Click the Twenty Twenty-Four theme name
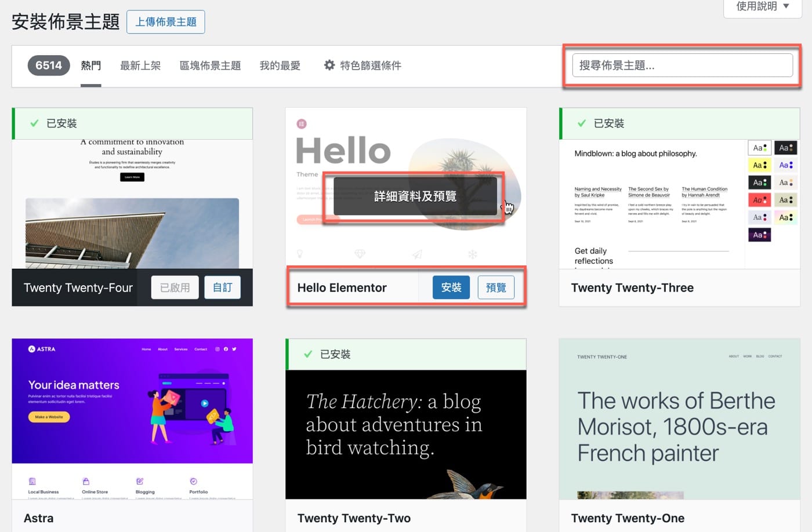Screen dimensions: 812x532 78,287
